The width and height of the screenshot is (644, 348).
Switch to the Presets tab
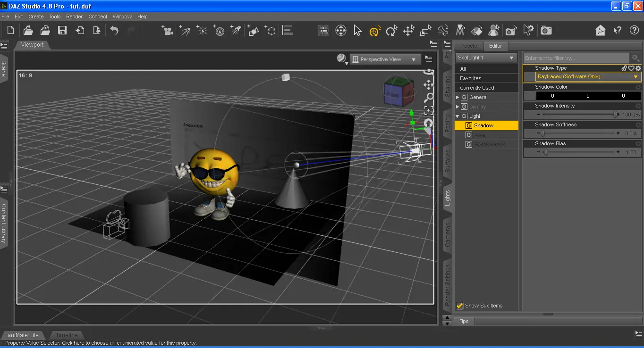click(468, 46)
